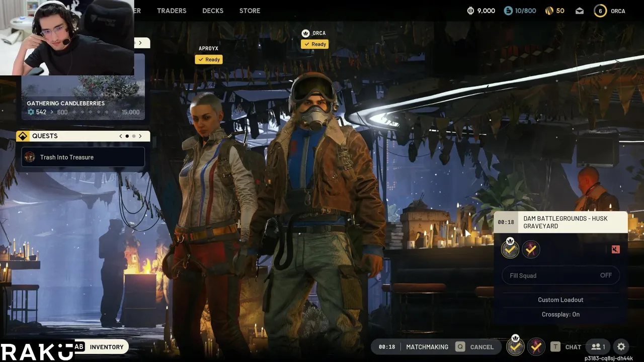The height and width of the screenshot is (362, 644).
Task: Cancel matchmaking
Action: tap(482, 347)
